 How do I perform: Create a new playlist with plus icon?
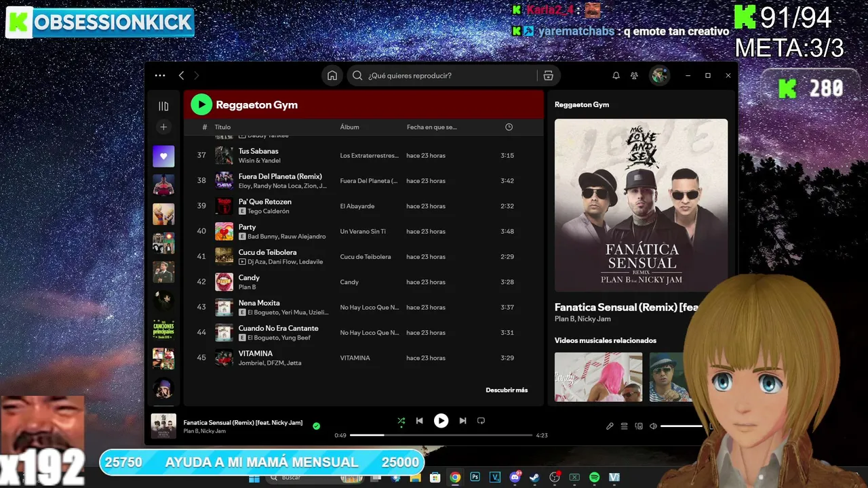coord(163,127)
